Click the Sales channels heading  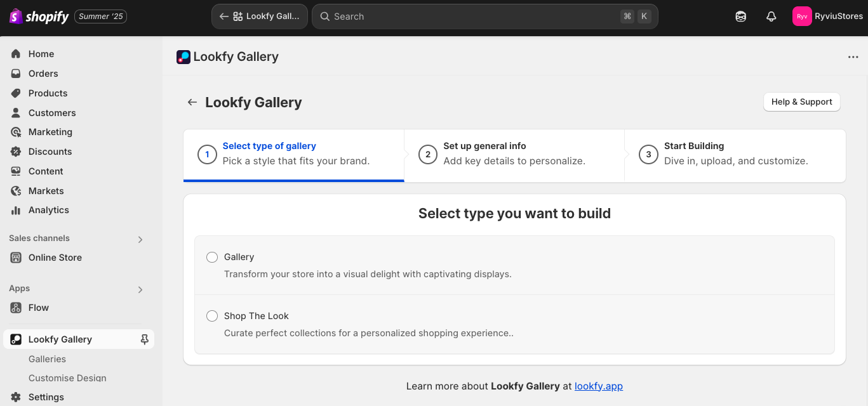(39, 239)
